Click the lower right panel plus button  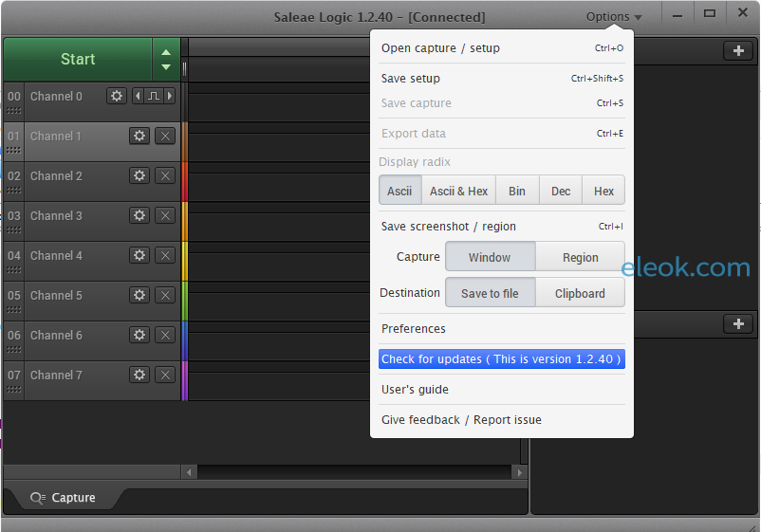coord(738,323)
